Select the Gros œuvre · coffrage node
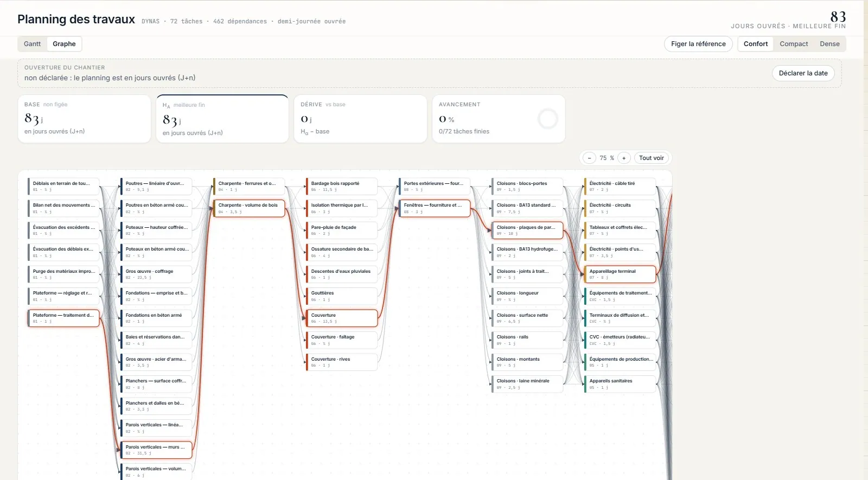This screenshot has width=868, height=480. point(156,274)
